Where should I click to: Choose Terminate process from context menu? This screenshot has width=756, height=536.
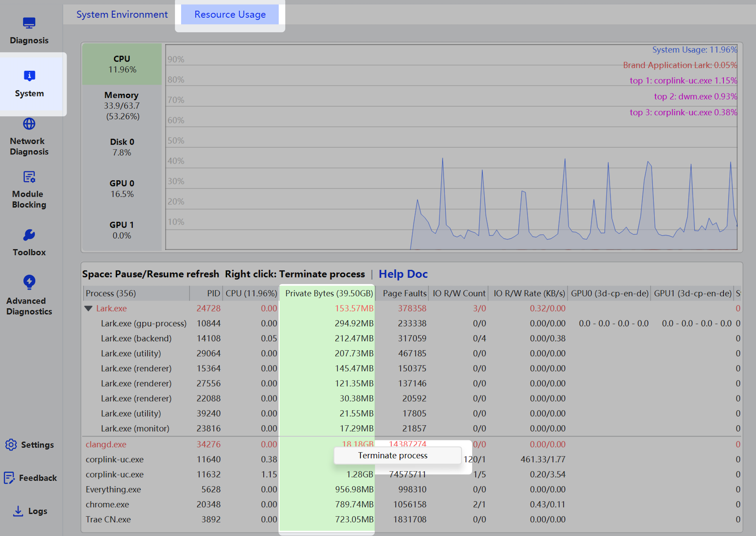397,455
